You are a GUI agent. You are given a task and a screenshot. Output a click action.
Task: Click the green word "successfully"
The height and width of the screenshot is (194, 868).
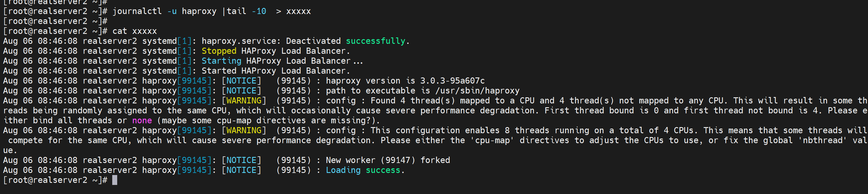click(375, 41)
